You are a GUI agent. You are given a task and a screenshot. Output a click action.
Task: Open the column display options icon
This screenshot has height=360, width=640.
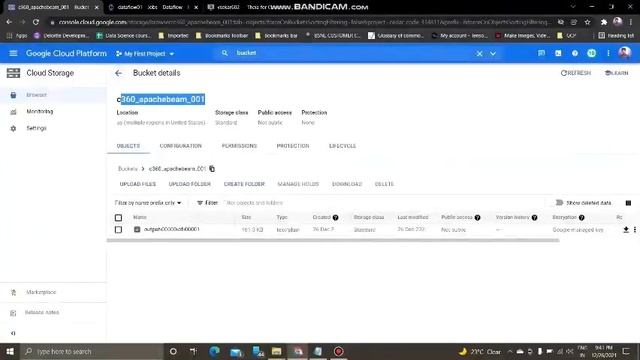pyautogui.click(x=628, y=203)
